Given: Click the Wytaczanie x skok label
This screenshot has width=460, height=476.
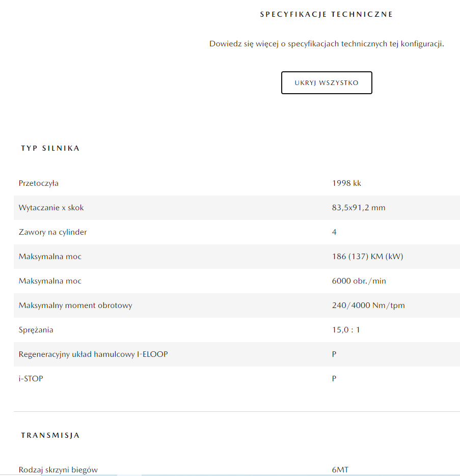Looking at the screenshot, I should (51, 208).
